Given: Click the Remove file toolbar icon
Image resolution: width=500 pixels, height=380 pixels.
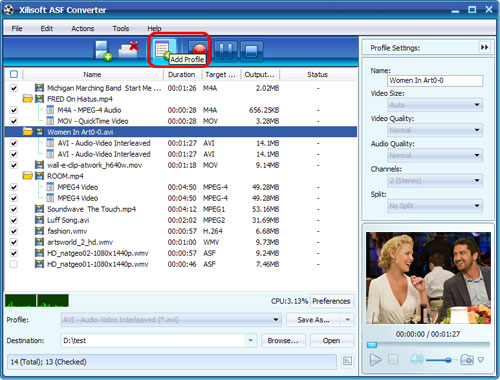Looking at the screenshot, I should click(129, 50).
